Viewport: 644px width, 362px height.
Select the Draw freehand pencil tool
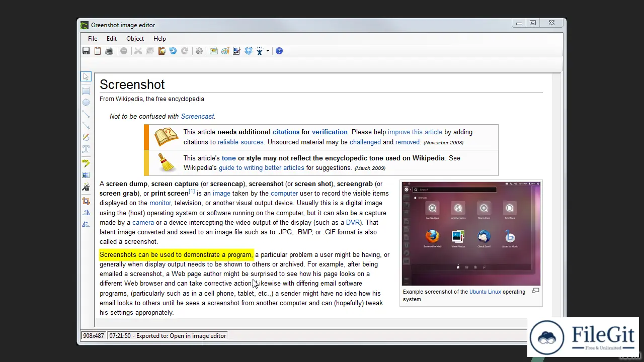86,137
